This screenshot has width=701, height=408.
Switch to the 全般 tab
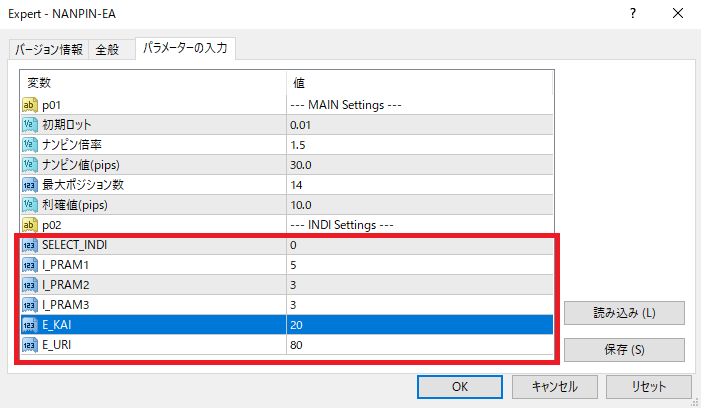[108, 50]
